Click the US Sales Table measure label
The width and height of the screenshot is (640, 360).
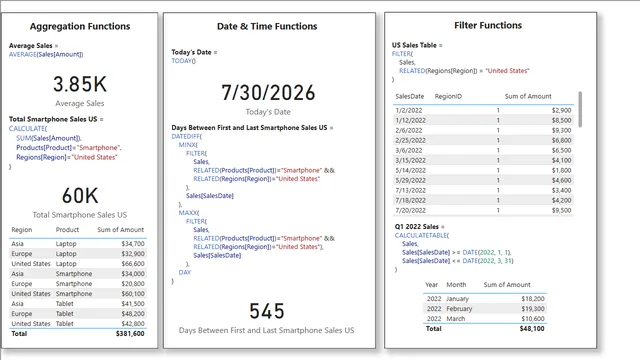coord(414,45)
